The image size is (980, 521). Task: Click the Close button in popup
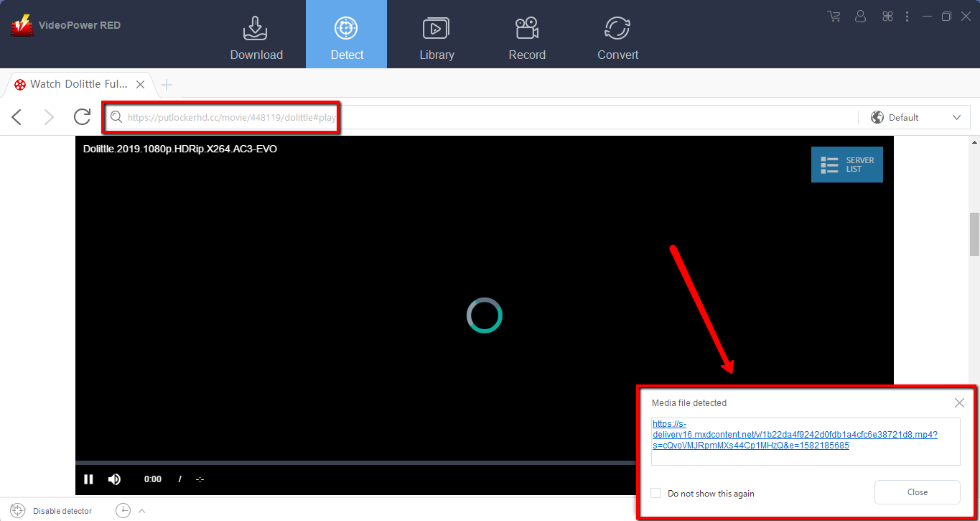pyautogui.click(x=917, y=492)
